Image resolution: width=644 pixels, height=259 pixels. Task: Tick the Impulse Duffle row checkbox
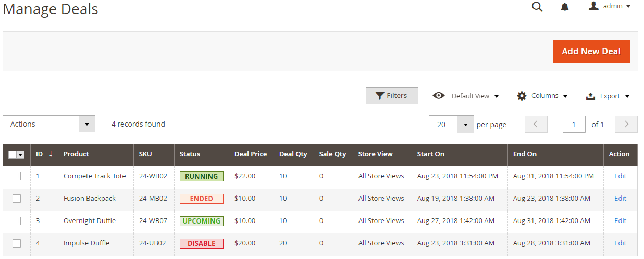point(17,243)
